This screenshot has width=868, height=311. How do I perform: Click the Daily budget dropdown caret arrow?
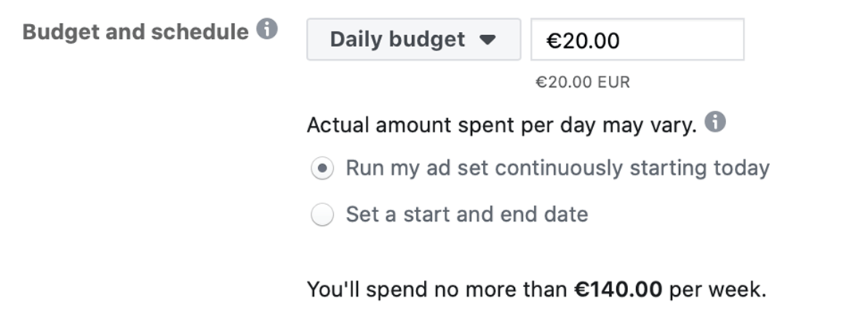487,39
